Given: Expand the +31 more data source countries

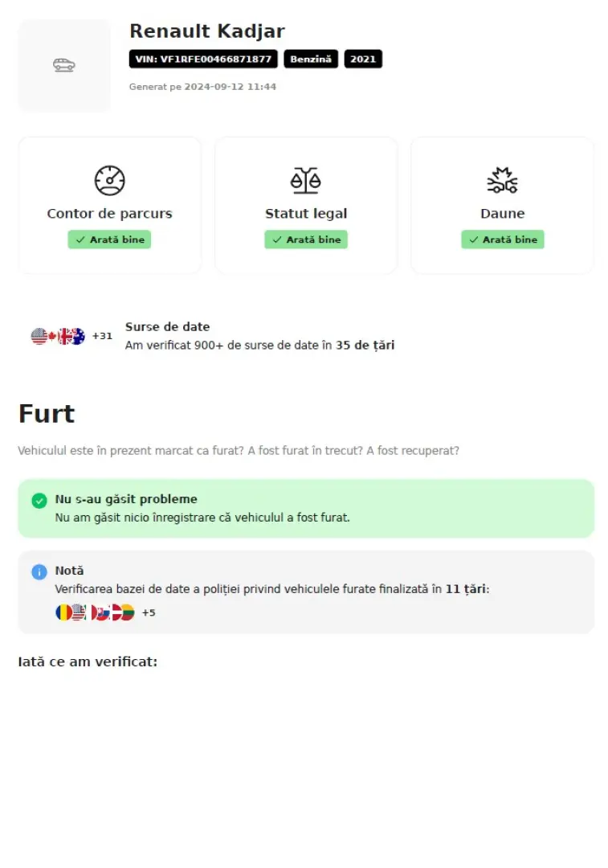Looking at the screenshot, I should [x=102, y=336].
